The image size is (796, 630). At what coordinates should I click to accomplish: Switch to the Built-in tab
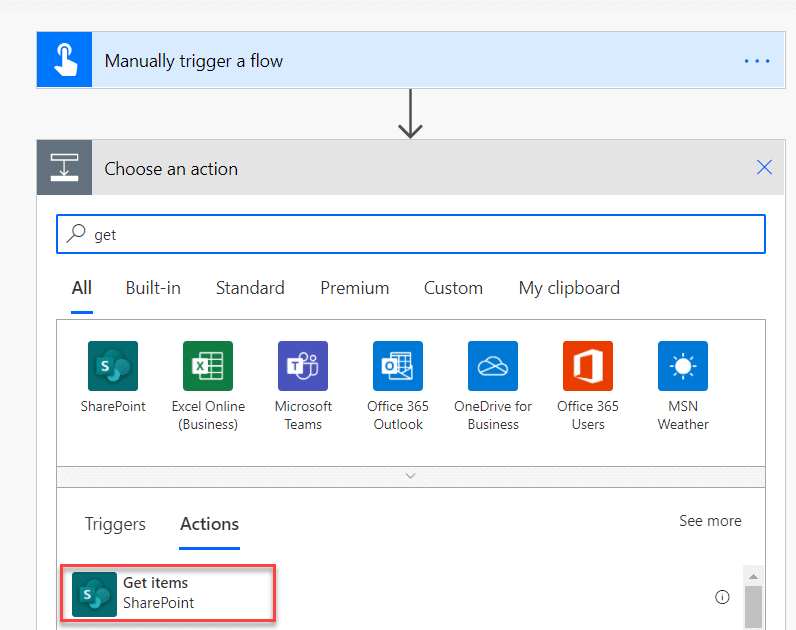pos(153,288)
